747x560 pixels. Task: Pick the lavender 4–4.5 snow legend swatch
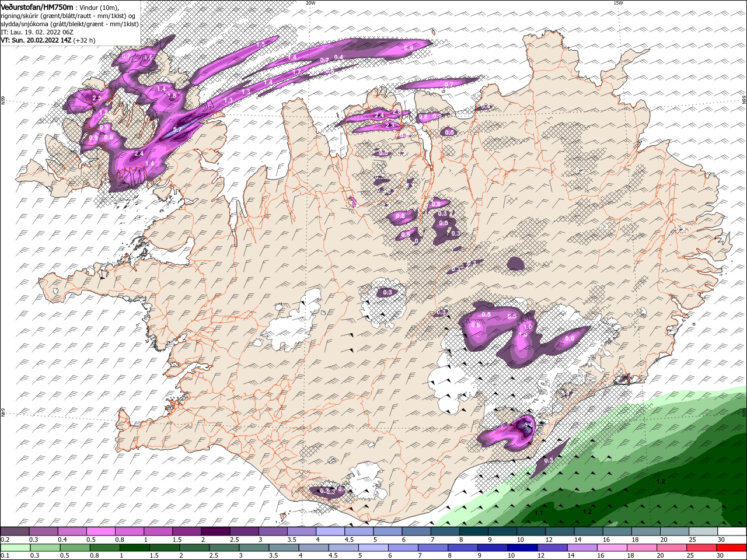click(331, 531)
